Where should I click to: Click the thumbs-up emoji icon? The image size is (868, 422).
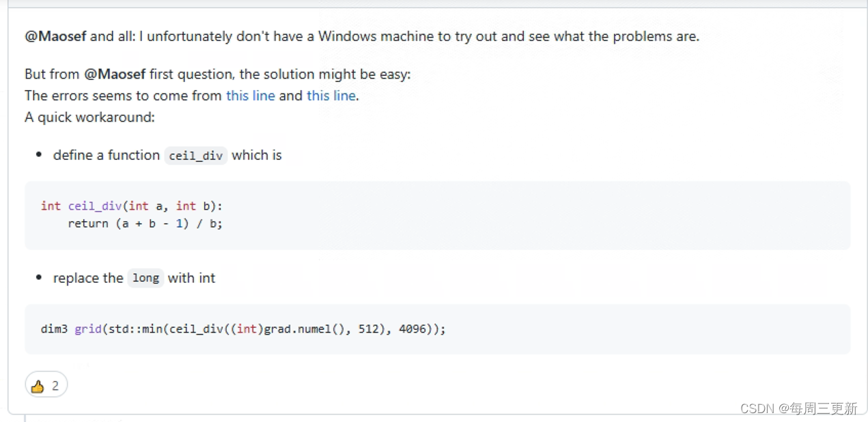click(38, 384)
